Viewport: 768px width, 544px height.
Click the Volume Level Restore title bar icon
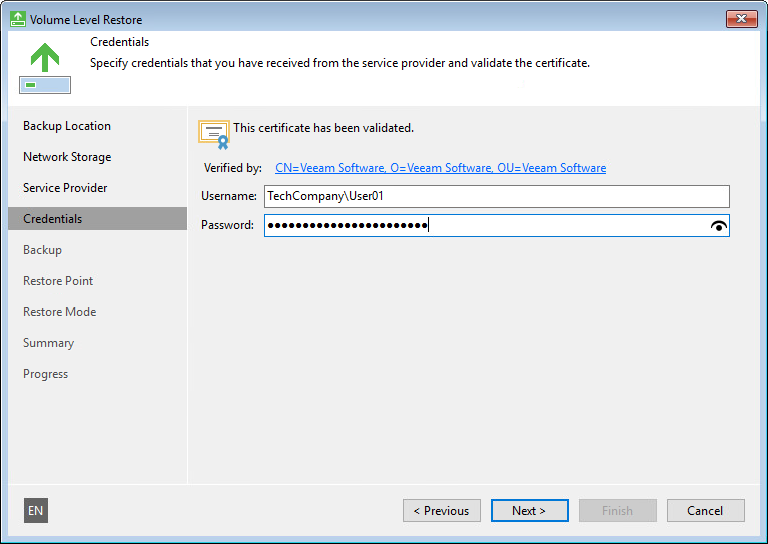(x=18, y=19)
